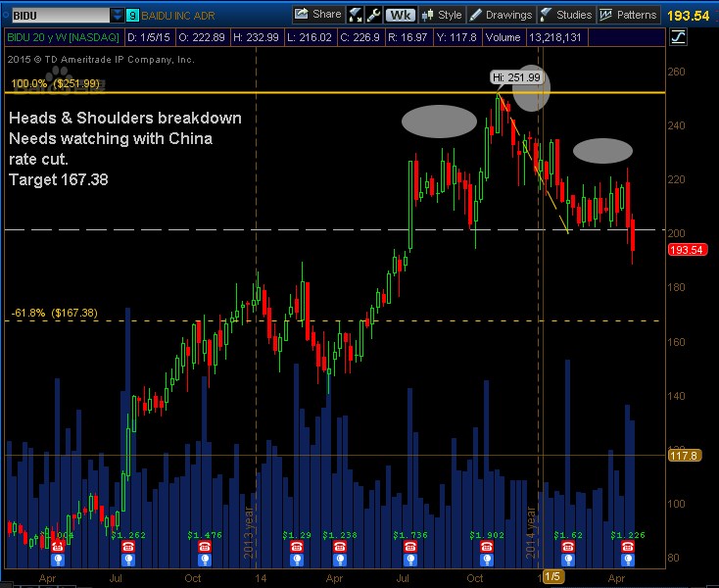
Task: Select the 100.0% ($251.99) Fibonacci label
Action: (x=56, y=83)
